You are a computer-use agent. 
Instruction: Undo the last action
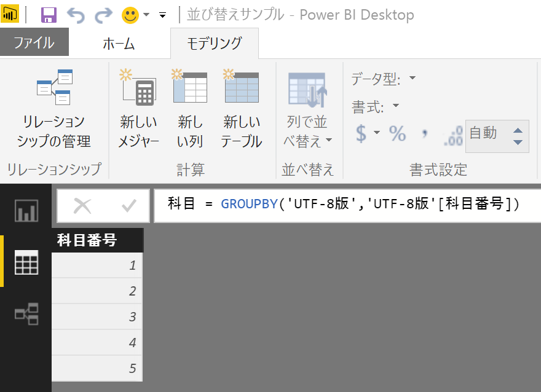(x=76, y=15)
